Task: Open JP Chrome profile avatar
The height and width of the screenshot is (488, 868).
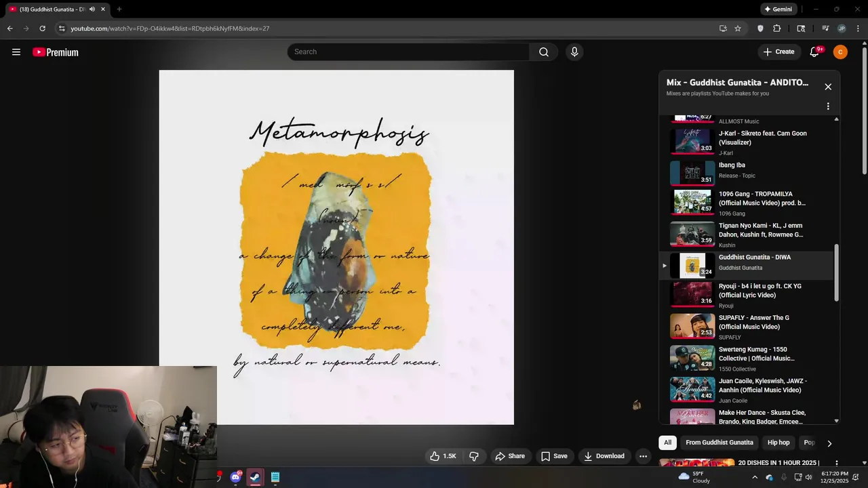Action: click(x=842, y=28)
